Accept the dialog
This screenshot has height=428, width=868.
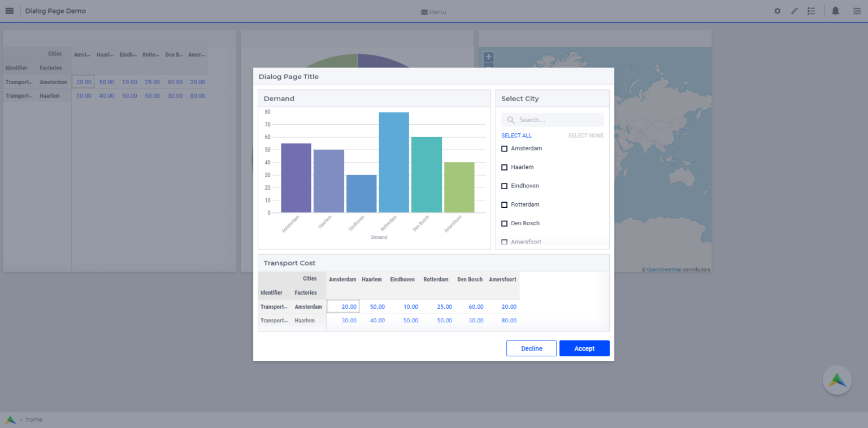click(584, 348)
